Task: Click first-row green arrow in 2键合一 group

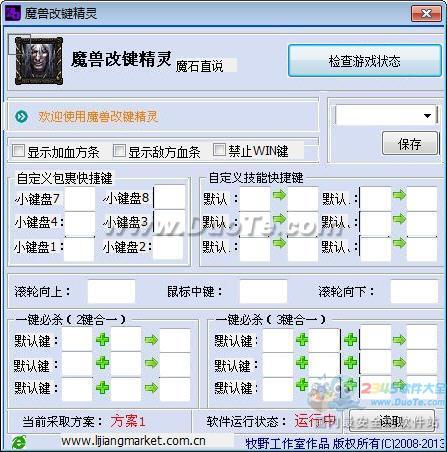Action: coord(151,340)
